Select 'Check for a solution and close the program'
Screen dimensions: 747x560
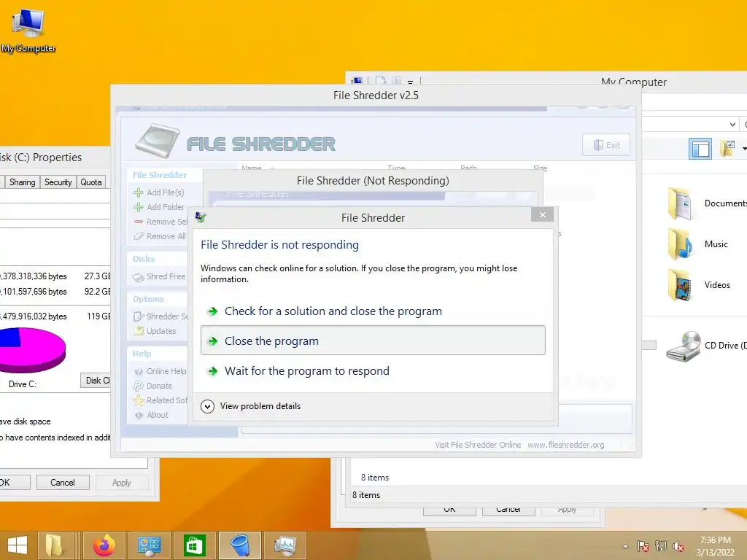point(373,311)
